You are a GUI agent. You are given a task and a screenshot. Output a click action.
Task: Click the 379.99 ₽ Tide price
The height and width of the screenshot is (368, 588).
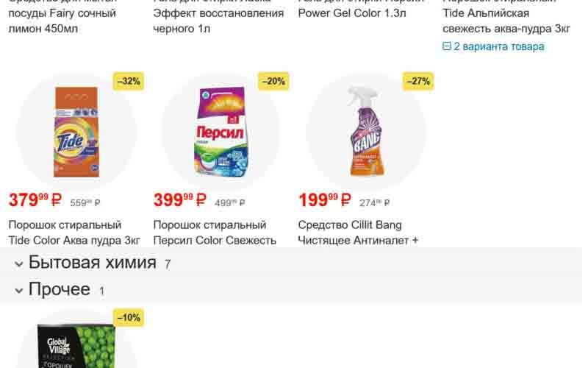click(x=35, y=199)
